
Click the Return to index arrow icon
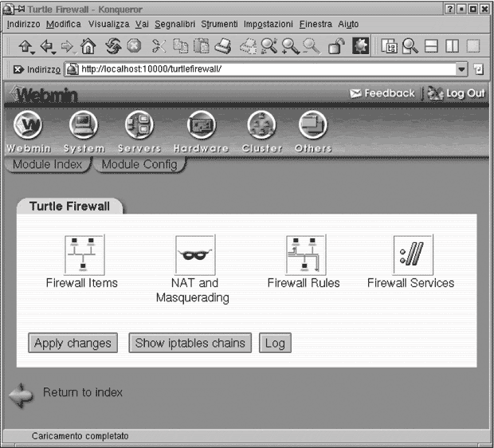coord(21,395)
